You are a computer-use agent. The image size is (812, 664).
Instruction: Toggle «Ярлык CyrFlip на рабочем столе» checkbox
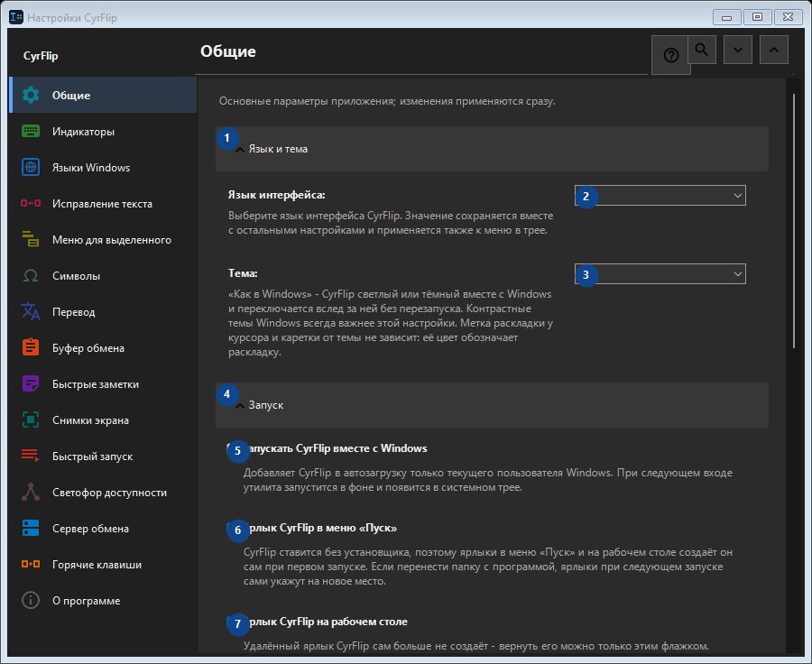[233, 622]
